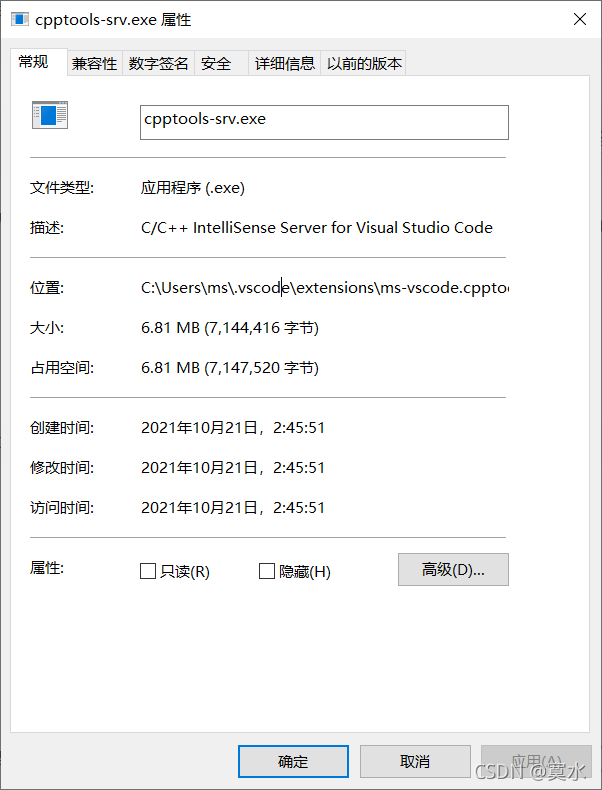Click the 文件类型: label
The width and height of the screenshot is (602, 790).
(x=62, y=188)
